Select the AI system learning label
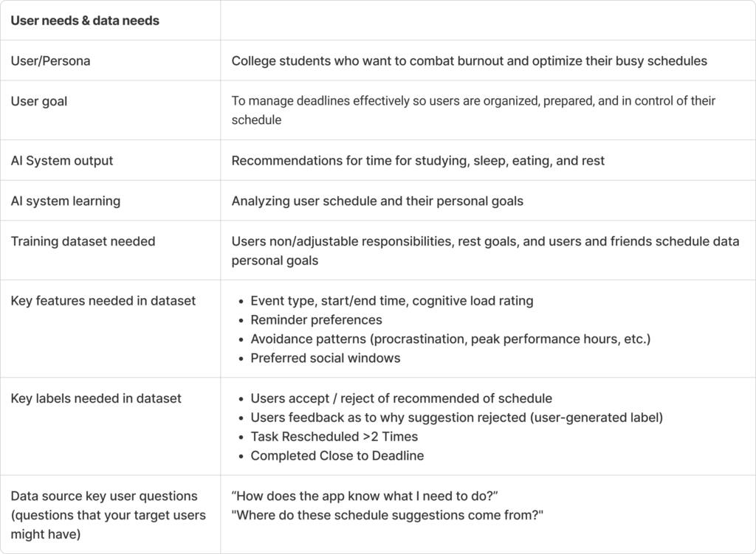The width and height of the screenshot is (756, 554). point(66,201)
